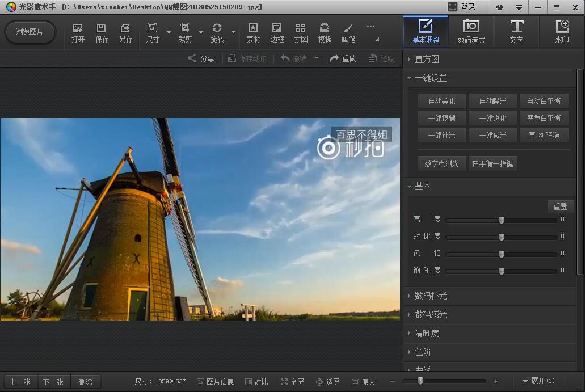Viewport: 585px width, 392px height.
Task: Click the Auto Exposure (自动曝光) button
Action: tap(493, 101)
